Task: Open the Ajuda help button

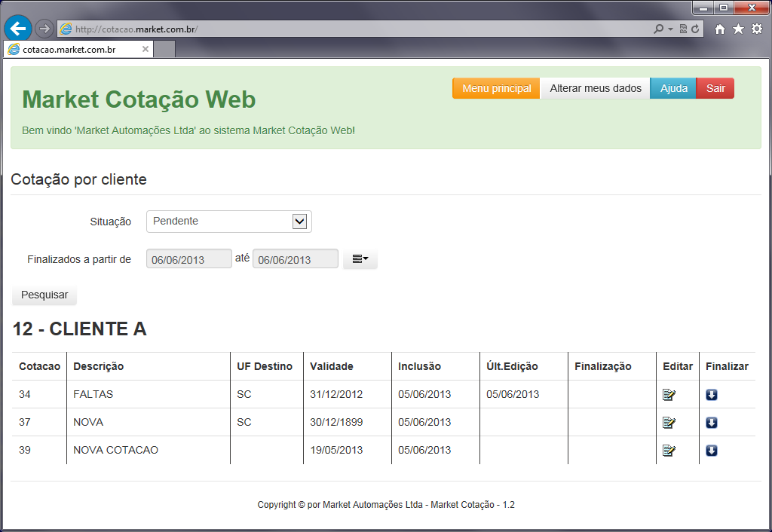Action: (673, 88)
